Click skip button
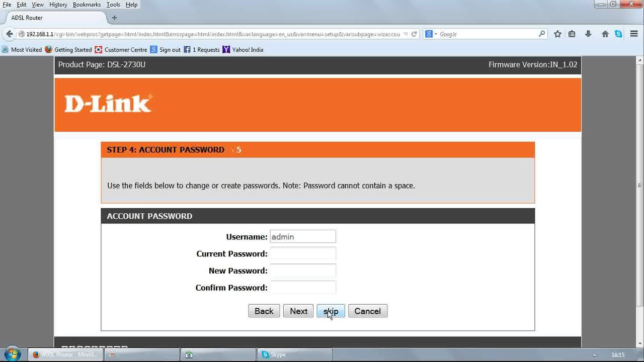Viewport: 644px width, 362px height. click(331, 311)
